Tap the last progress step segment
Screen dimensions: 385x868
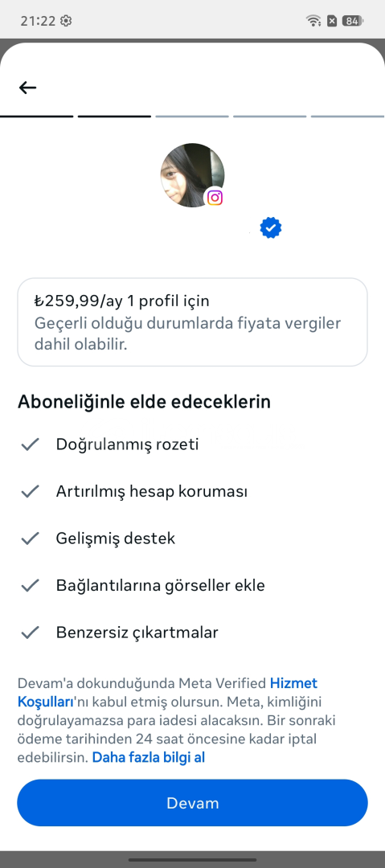348,117
